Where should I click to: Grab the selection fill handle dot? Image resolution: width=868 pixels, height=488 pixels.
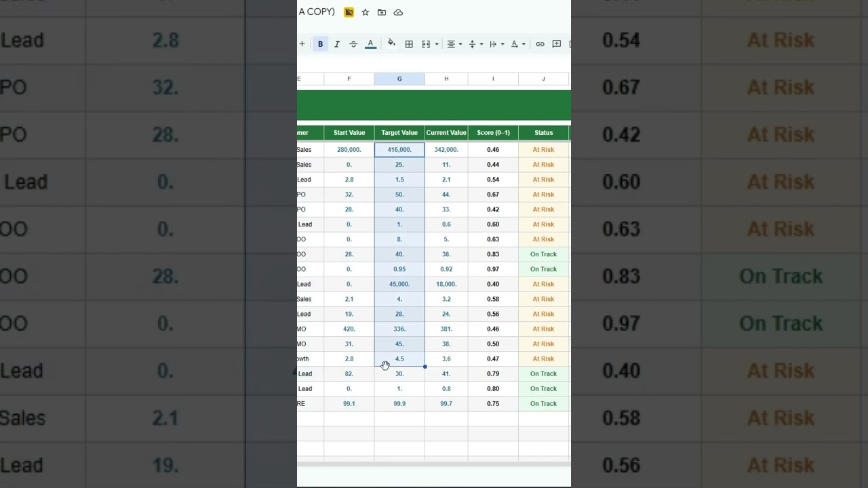coord(425,367)
